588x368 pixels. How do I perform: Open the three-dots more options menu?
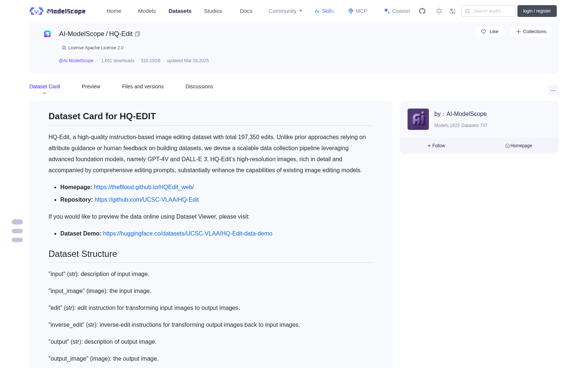[553, 90]
